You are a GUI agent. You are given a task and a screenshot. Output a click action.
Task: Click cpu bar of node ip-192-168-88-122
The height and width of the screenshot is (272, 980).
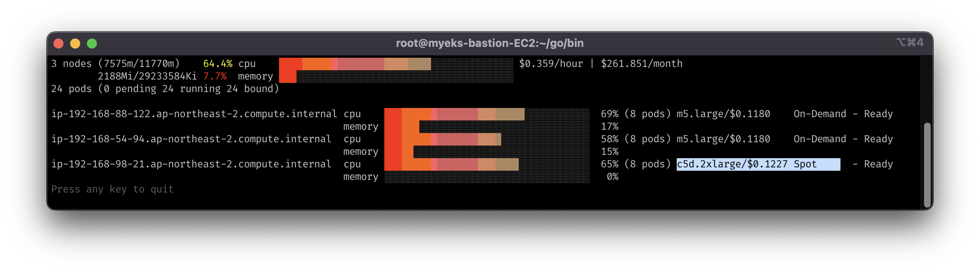pos(487,114)
